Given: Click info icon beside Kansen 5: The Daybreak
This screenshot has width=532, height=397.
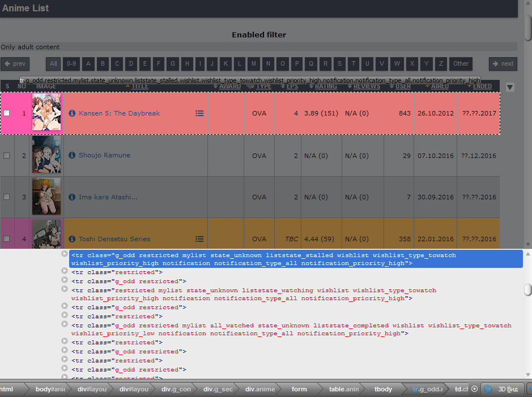Looking at the screenshot, I should coord(72,113).
